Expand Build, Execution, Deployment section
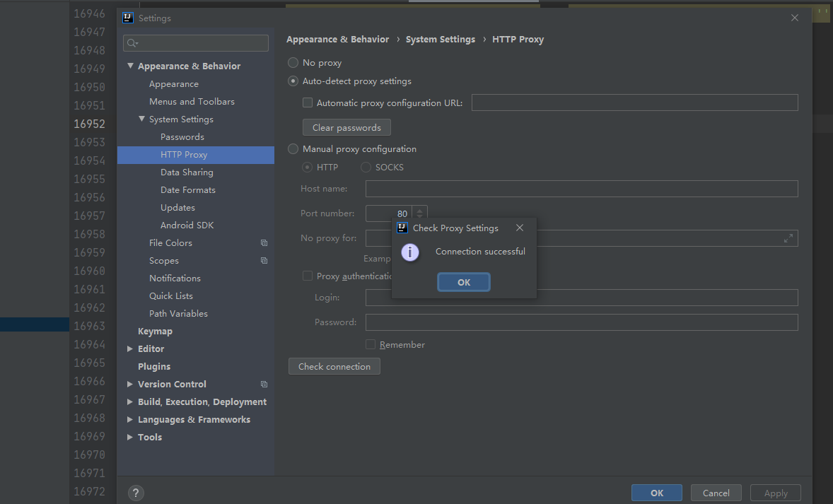833x504 pixels. [x=129, y=402]
